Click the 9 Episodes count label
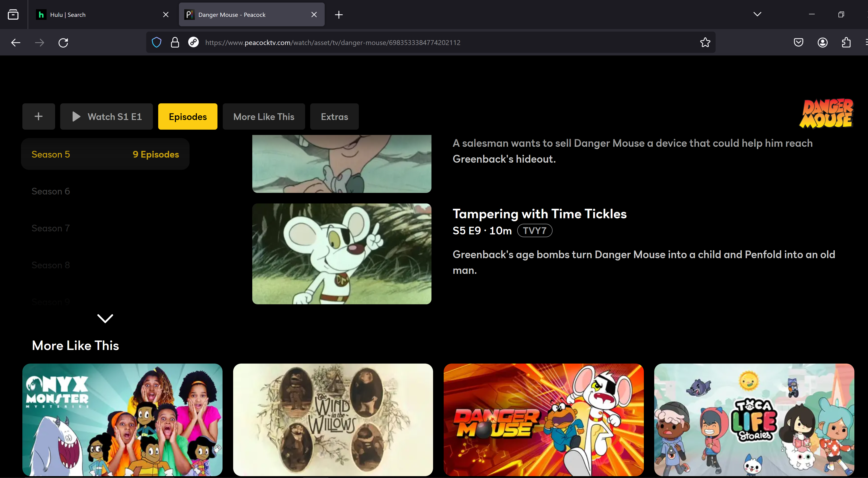This screenshot has width=868, height=478. (x=156, y=154)
